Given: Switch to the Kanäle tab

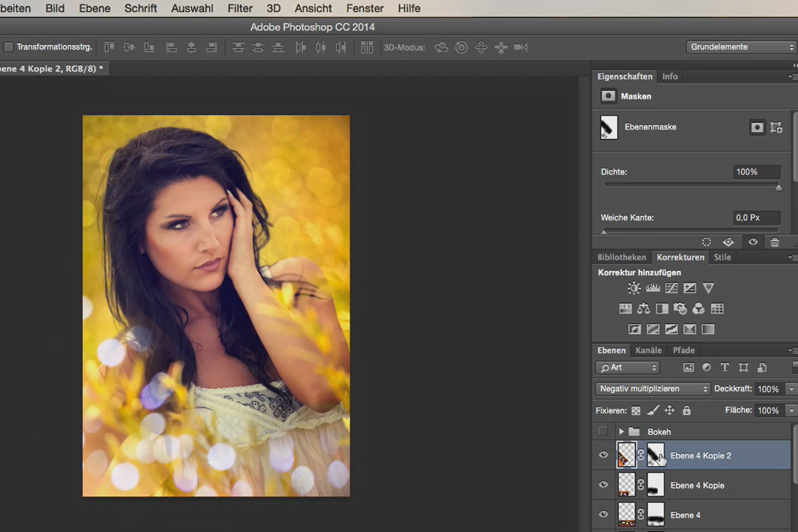Looking at the screenshot, I should tap(648, 350).
